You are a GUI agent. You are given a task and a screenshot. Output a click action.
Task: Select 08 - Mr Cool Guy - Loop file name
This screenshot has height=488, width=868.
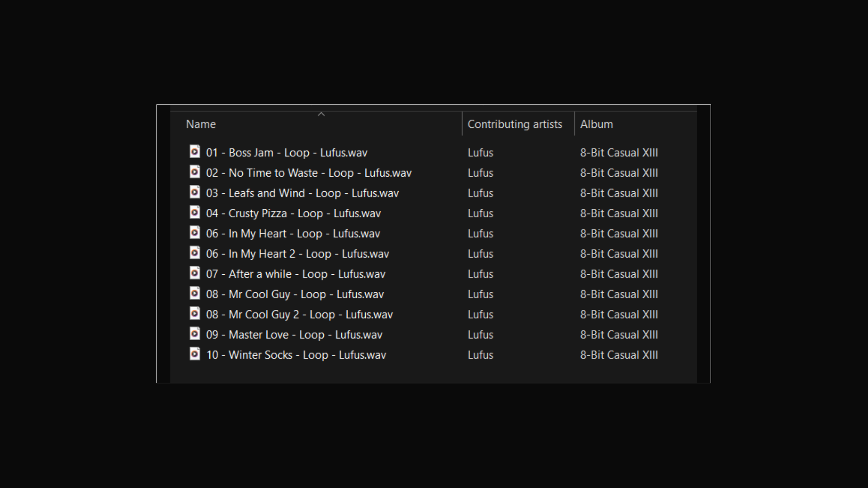tap(295, 294)
